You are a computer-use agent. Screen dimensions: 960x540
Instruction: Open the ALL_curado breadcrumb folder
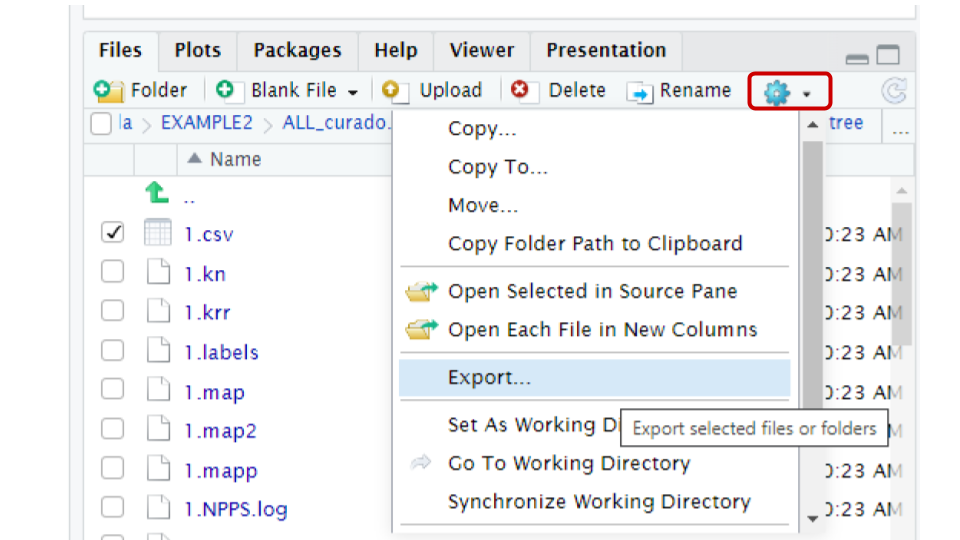336,123
